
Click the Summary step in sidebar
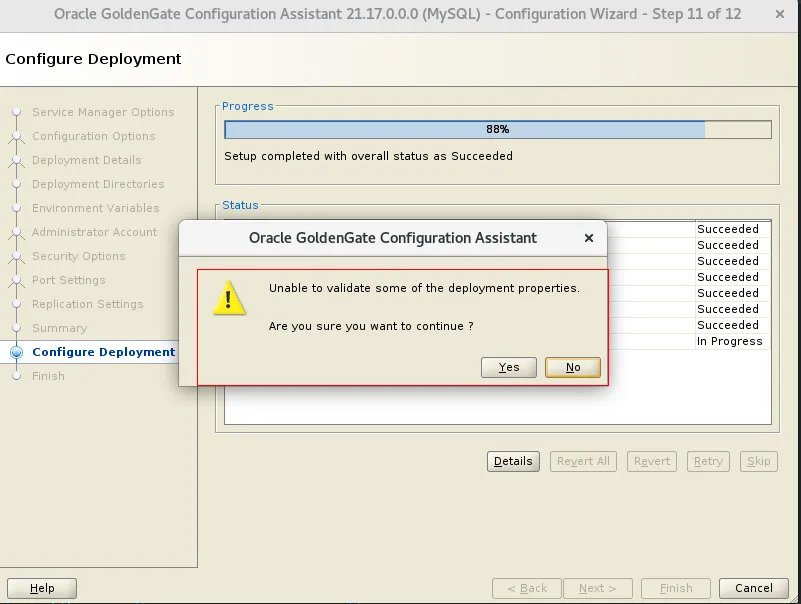point(60,328)
